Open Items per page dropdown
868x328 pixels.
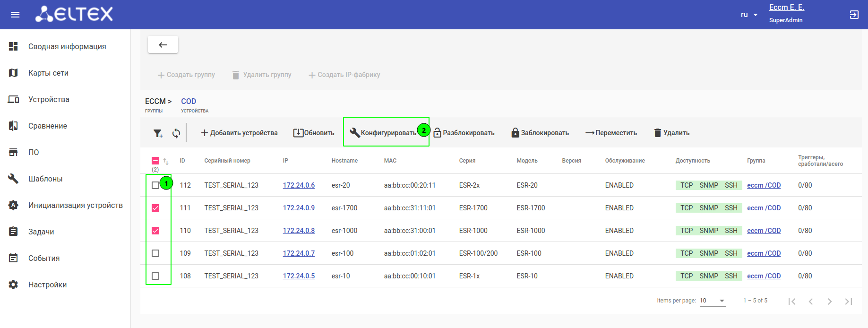713,301
